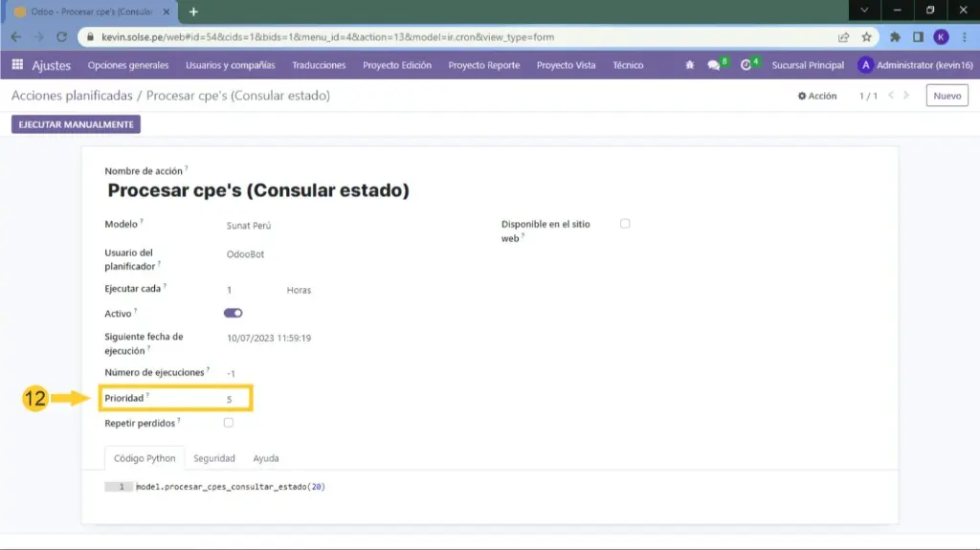Enable Disponible en el sitio web checkbox

tap(625, 224)
